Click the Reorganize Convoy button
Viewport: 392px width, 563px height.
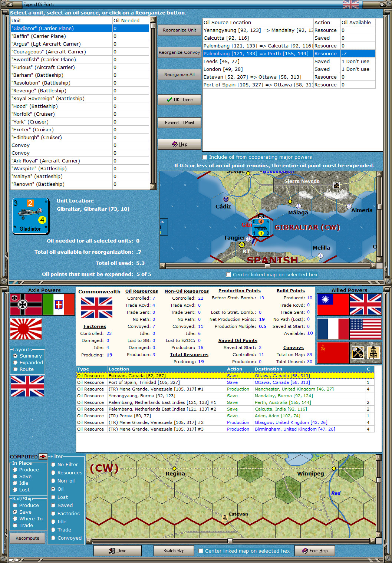(x=179, y=52)
